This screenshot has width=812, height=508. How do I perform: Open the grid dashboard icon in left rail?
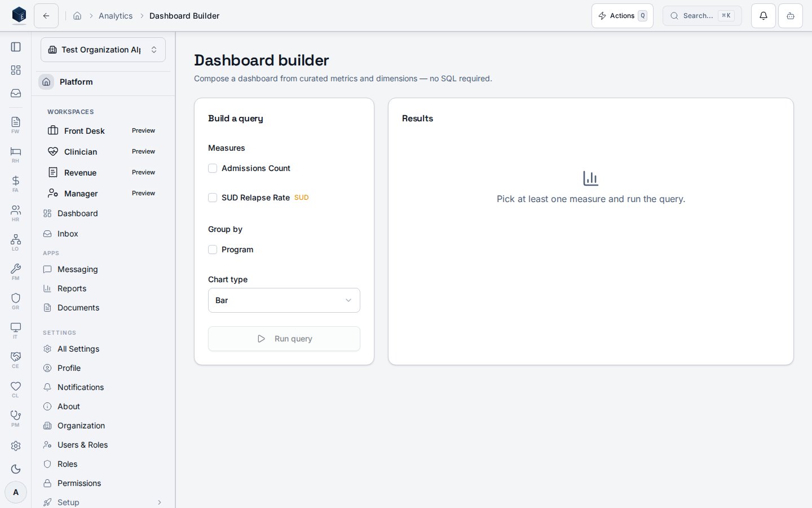(16, 70)
